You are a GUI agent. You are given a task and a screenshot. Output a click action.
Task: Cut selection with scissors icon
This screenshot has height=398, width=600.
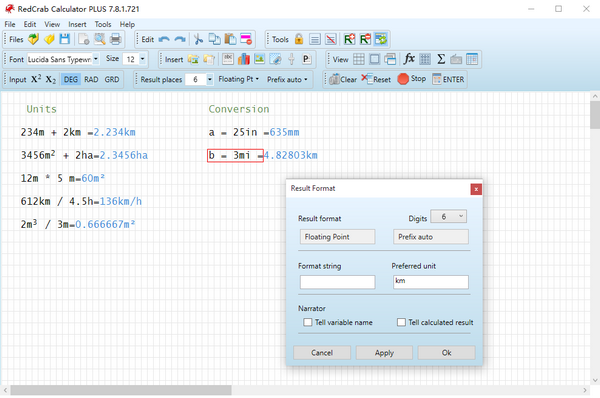click(198, 39)
